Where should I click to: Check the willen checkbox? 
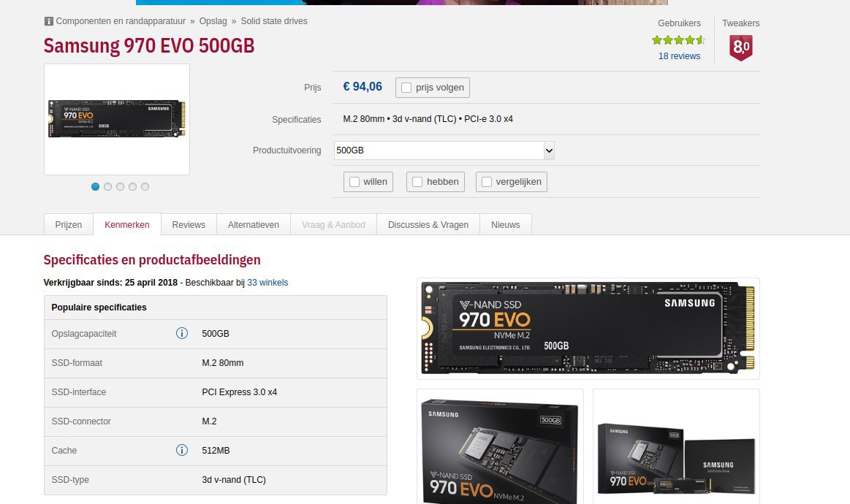click(x=354, y=182)
